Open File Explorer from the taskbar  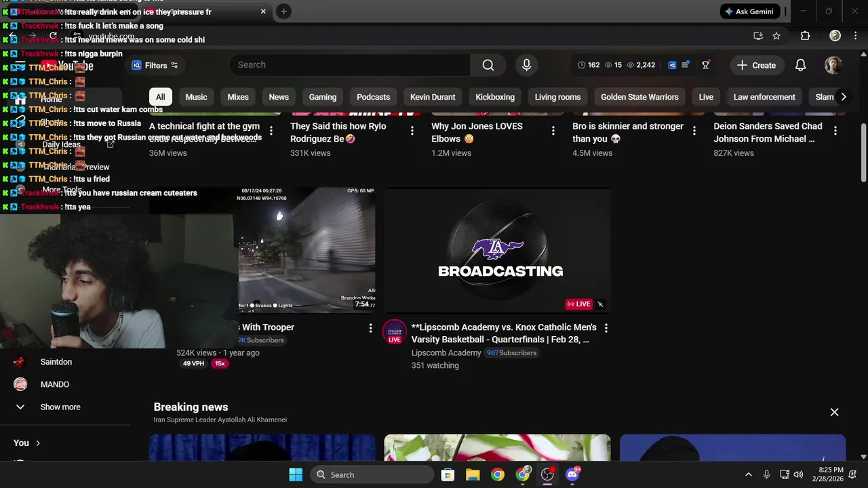(x=473, y=474)
